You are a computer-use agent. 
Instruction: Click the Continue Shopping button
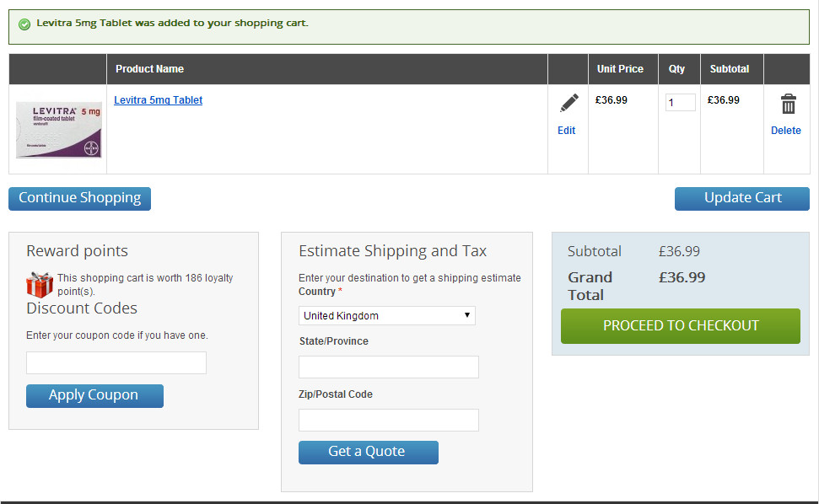tap(80, 199)
